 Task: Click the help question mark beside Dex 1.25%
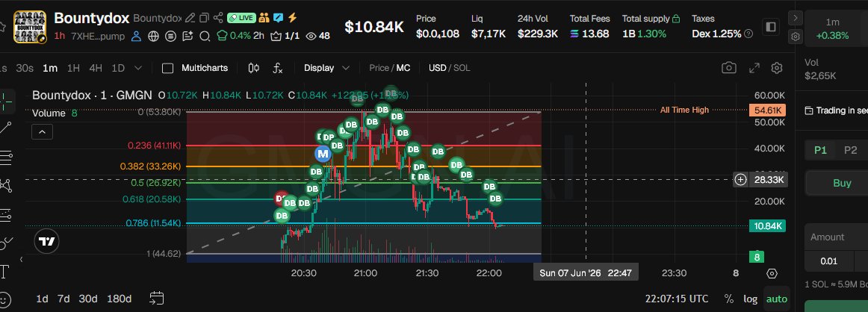[x=748, y=34]
